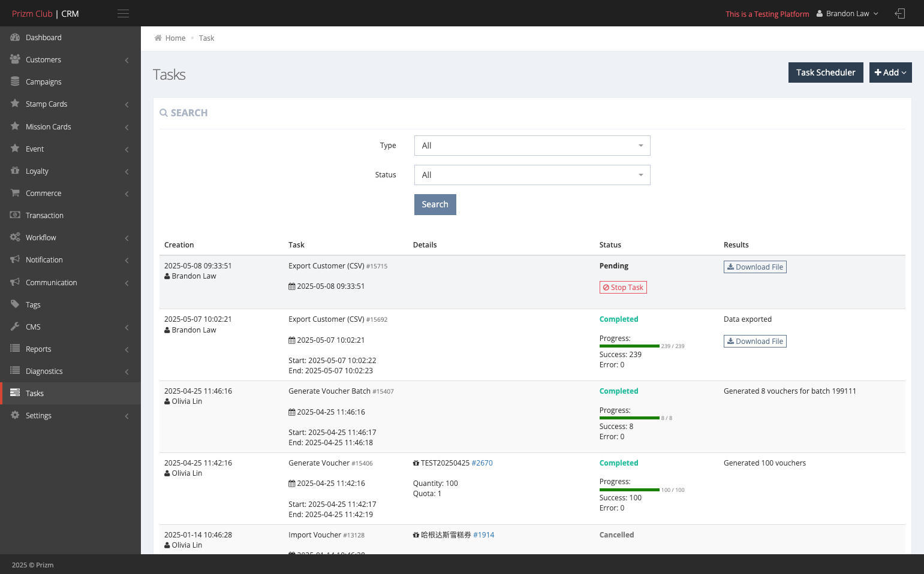
Task: Go to the Dashboard menu item
Action: pyautogui.click(x=70, y=37)
